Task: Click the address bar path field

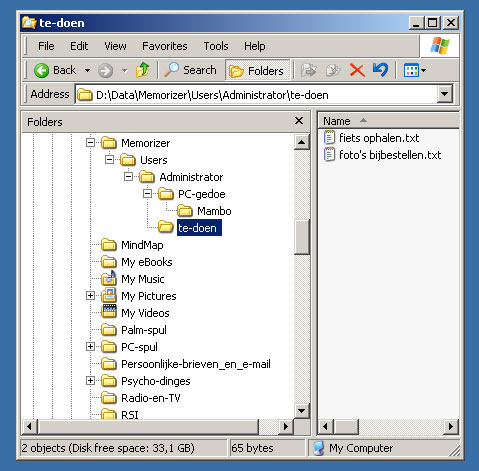Action: pyautogui.click(x=257, y=95)
